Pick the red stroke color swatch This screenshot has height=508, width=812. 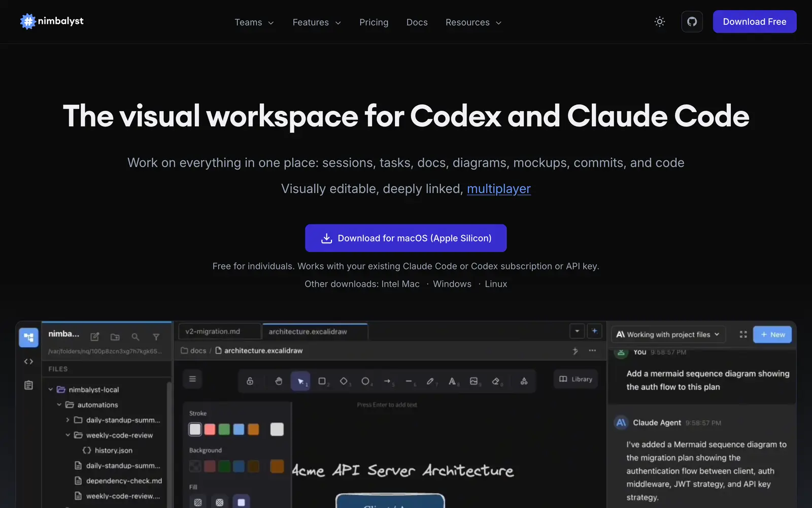(x=210, y=429)
